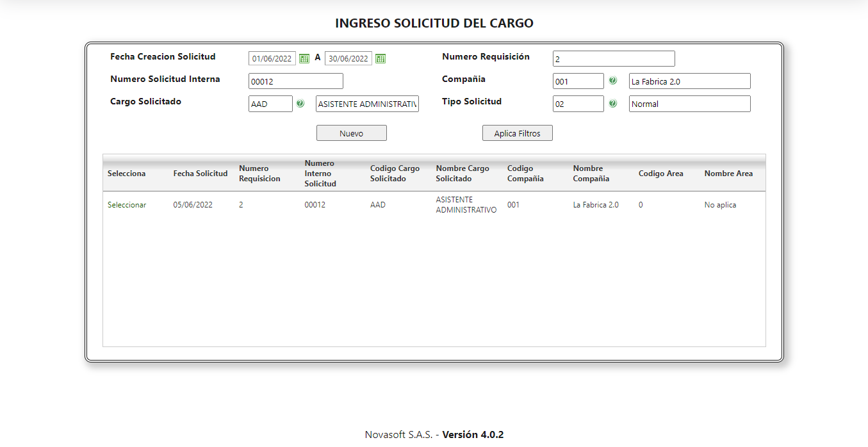Click the Numero Requisición input field
This screenshot has height=447, width=868.
(613, 58)
